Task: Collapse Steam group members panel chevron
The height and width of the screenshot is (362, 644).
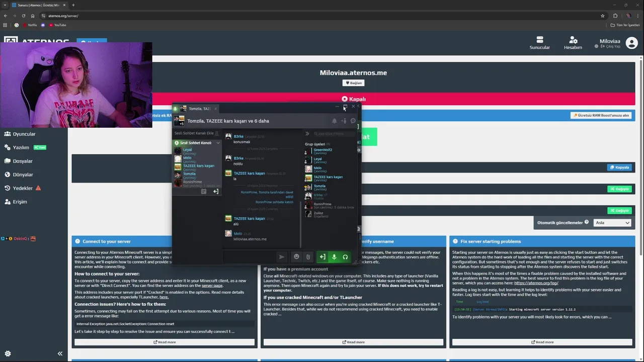Action: tap(307, 134)
